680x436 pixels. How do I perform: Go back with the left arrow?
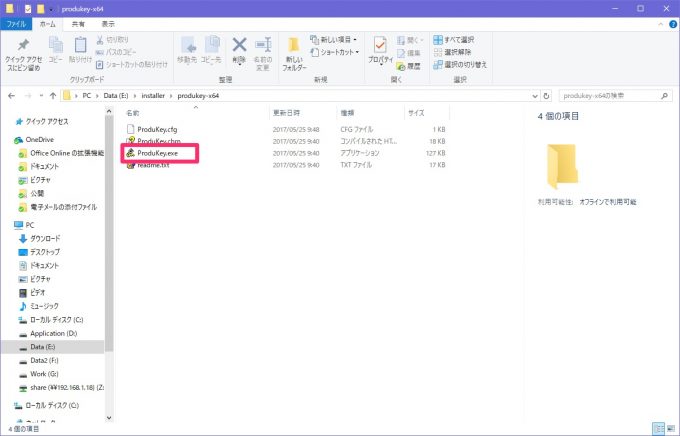12,96
